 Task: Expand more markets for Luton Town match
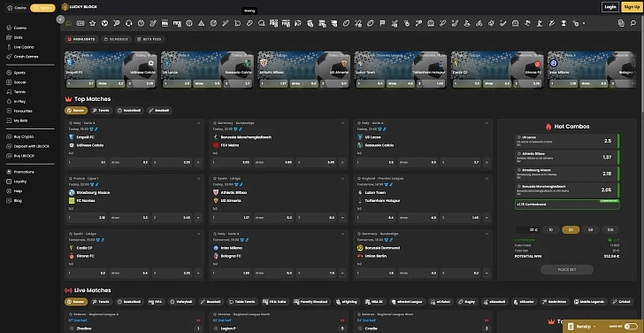click(487, 218)
